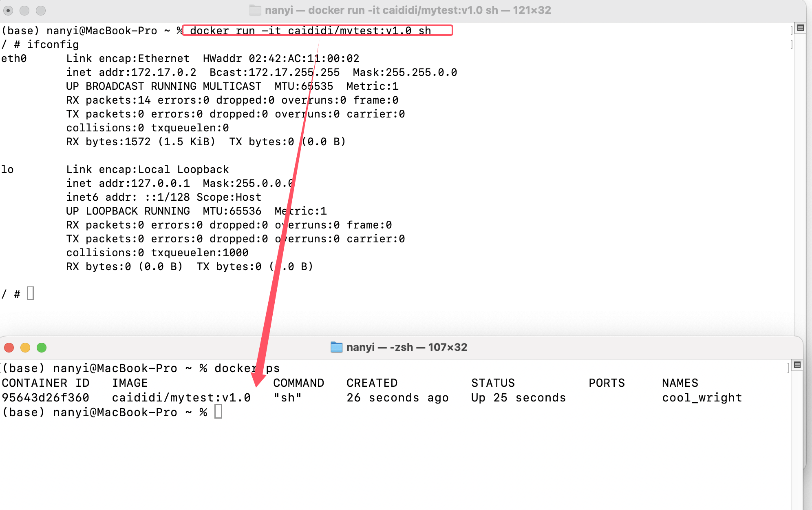This screenshot has height=510, width=812.
Task: Click the 'Up 25 seconds' status value
Action: [x=519, y=397]
